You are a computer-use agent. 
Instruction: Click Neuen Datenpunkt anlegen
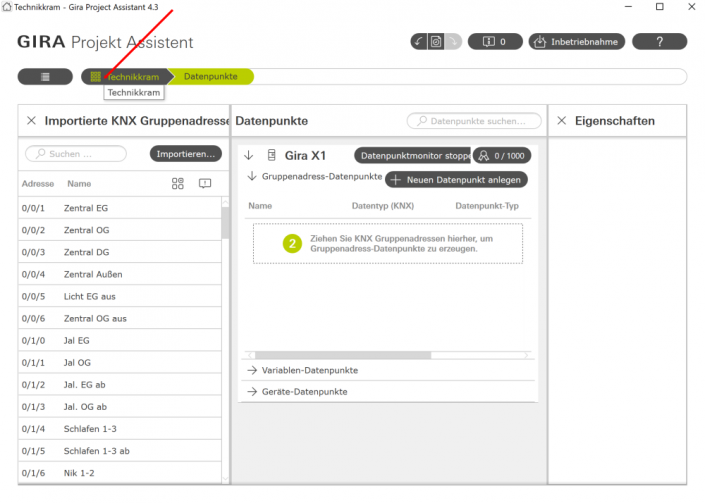(456, 180)
